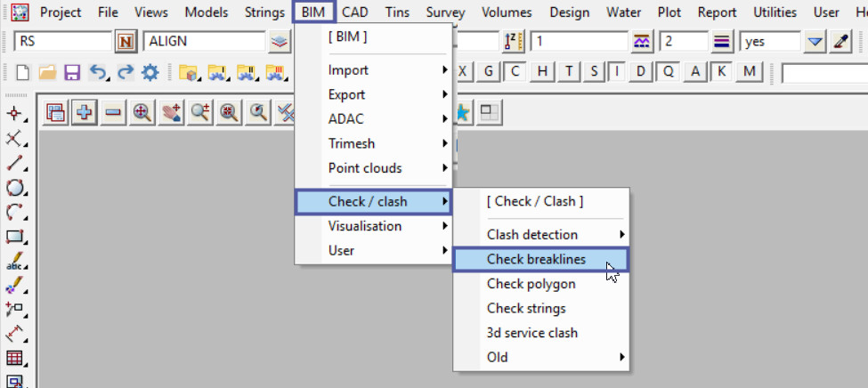The image size is (868, 388).
Task: Toggle the G snap button
Action: tap(488, 71)
